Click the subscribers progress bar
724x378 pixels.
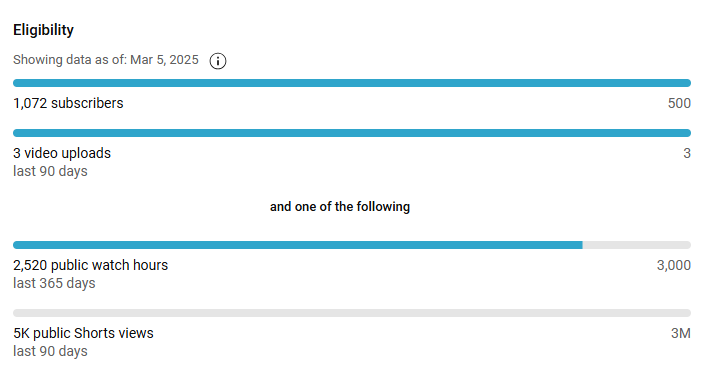[x=352, y=83]
